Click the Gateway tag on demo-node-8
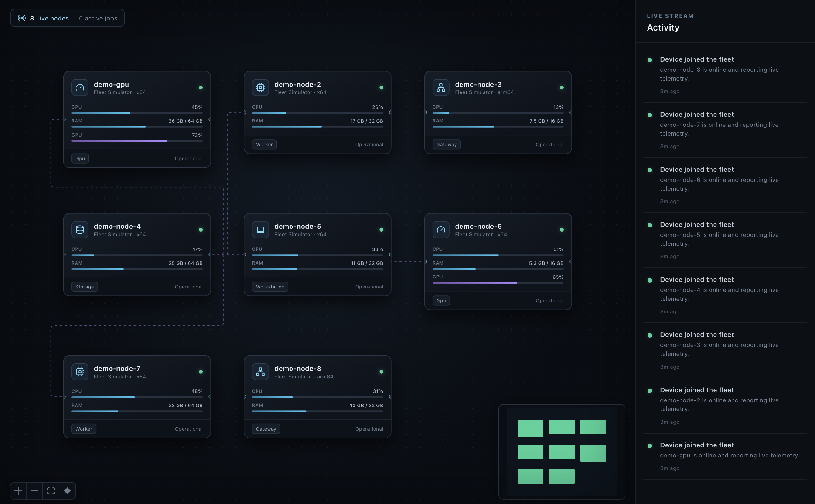 coord(266,429)
